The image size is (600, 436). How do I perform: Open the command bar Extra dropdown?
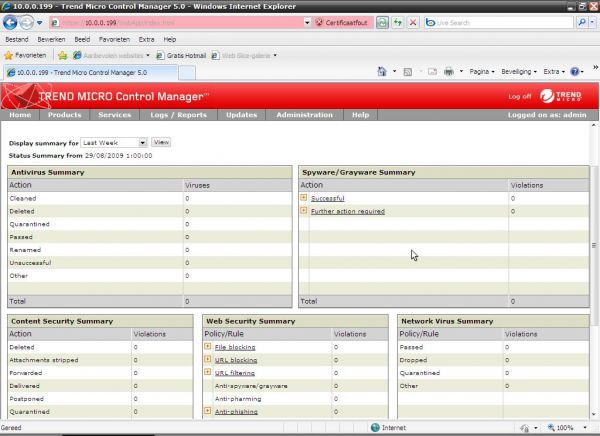tap(554, 72)
